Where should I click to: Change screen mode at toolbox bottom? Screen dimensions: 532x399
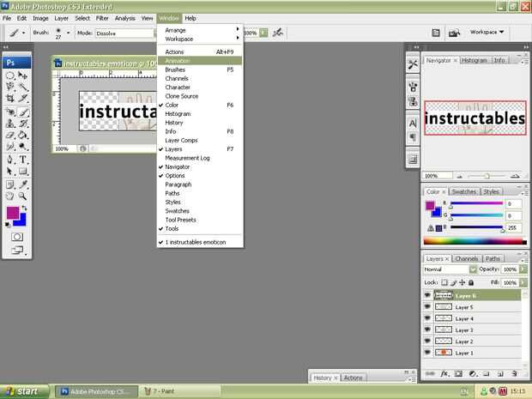(17, 251)
